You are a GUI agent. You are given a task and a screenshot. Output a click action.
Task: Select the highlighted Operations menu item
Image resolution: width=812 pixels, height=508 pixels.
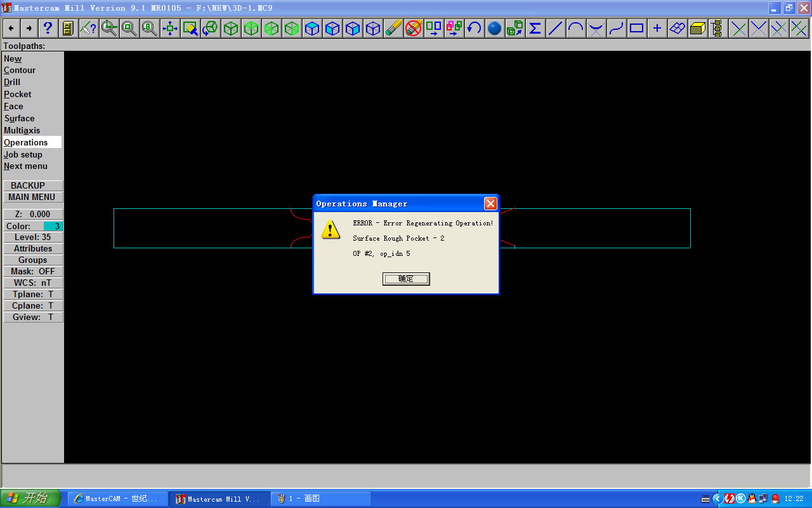pyautogui.click(x=32, y=142)
